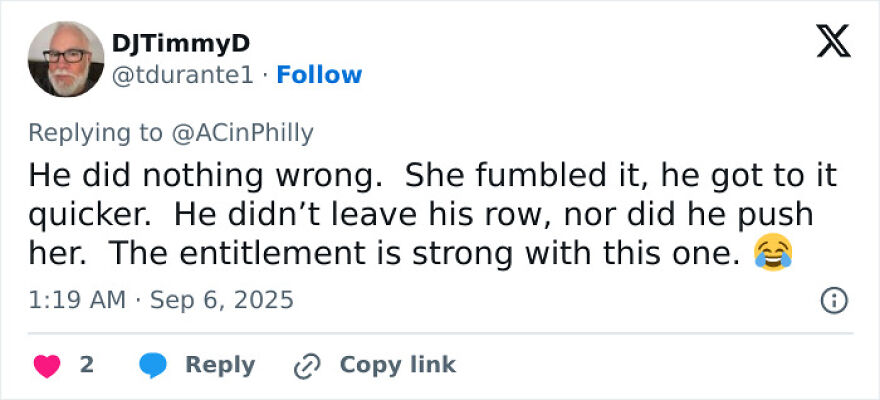Open the @tdurante1 handle
This screenshot has width=880, height=400.
tap(187, 75)
